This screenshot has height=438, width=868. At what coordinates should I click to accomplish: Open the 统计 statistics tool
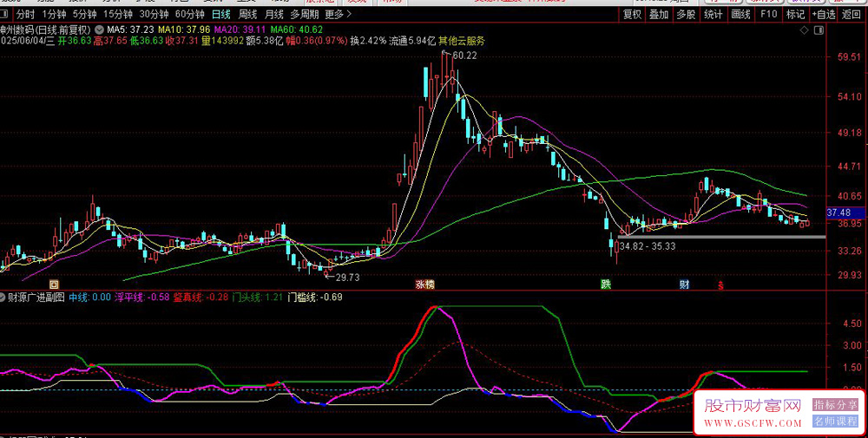coord(713,15)
